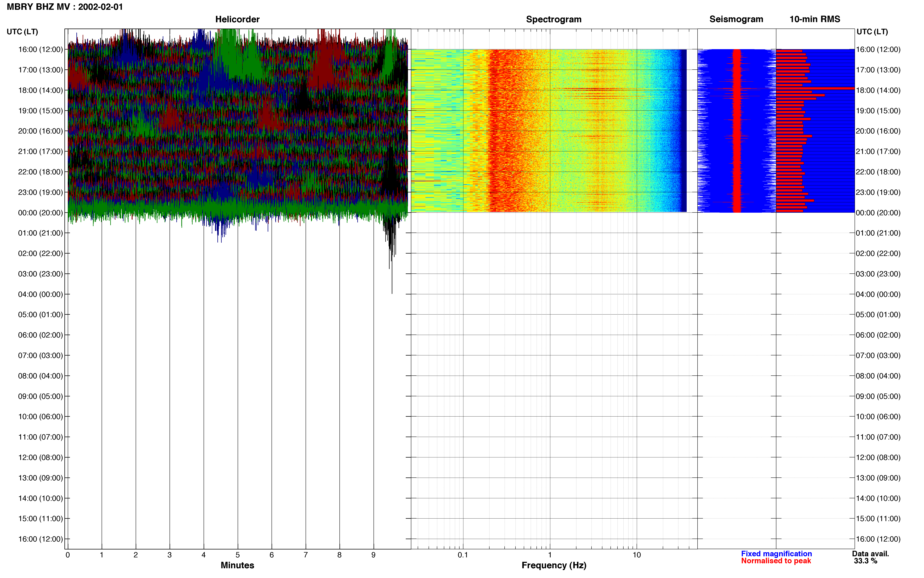
Task: Click the left '03:00 (23:00)' time label
Action: pyautogui.click(x=41, y=274)
